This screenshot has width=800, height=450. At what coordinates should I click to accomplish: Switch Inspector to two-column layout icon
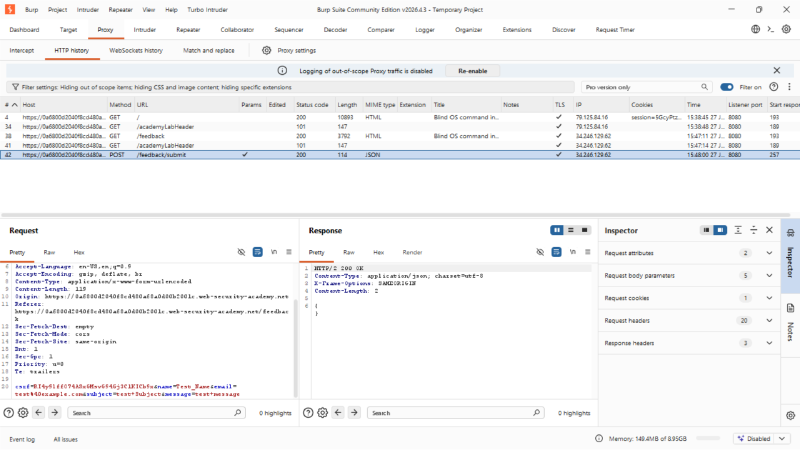coord(720,230)
